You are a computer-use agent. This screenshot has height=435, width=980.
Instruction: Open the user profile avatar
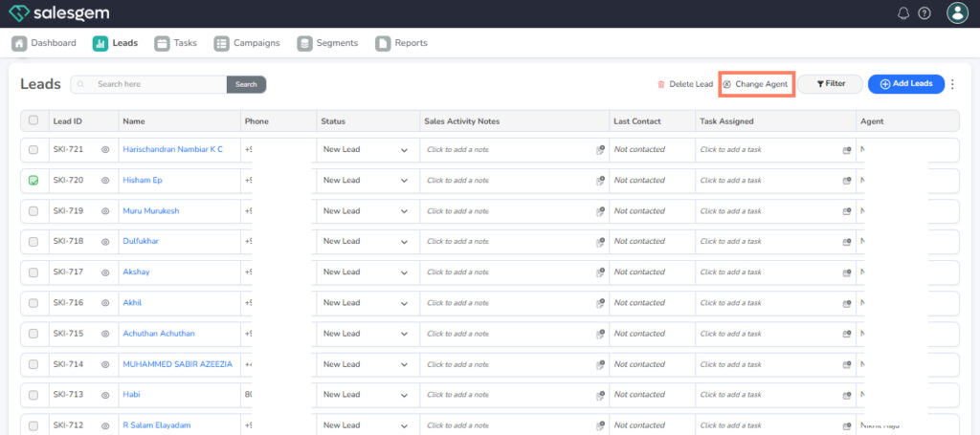(957, 12)
